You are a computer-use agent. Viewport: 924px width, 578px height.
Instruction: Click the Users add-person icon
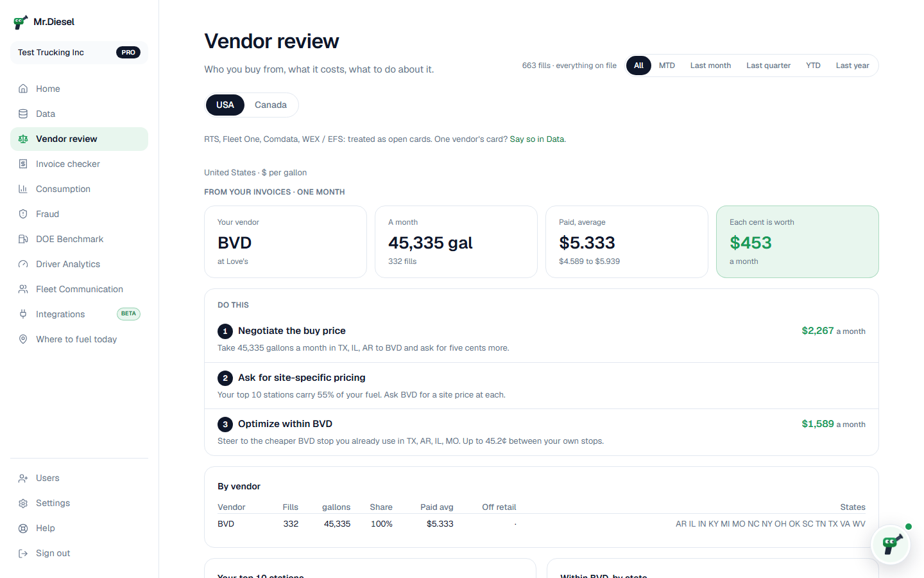23,478
